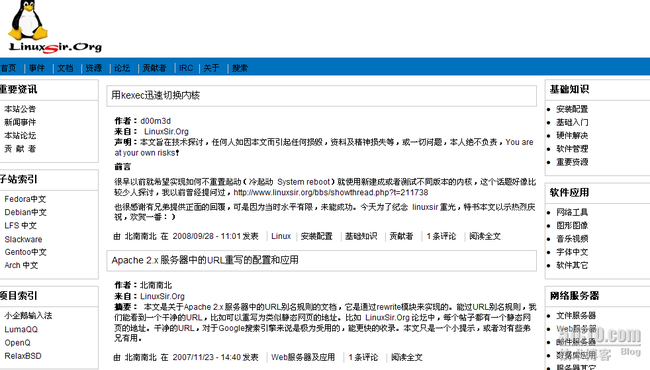The image size is (650, 370).
Task: Open 网络工具 under 软件应用
Action: pyautogui.click(x=572, y=212)
